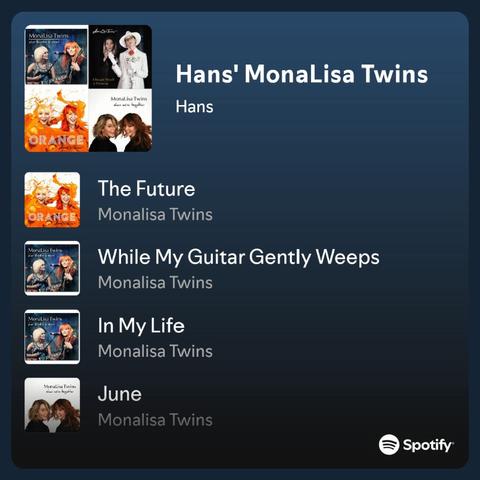Click Monalisa Twins artist under In My Life
The image size is (480, 480).
click(x=155, y=351)
